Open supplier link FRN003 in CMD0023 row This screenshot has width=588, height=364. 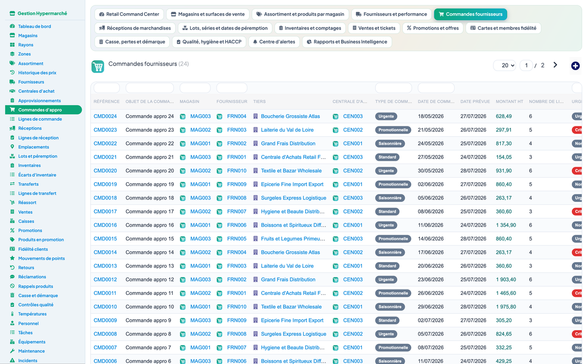click(237, 130)
